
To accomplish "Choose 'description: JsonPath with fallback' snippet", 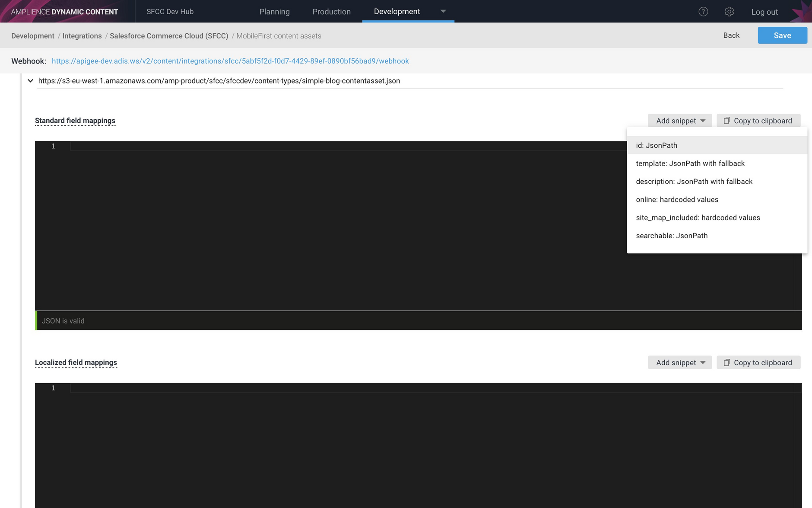I will pos(717,182).
